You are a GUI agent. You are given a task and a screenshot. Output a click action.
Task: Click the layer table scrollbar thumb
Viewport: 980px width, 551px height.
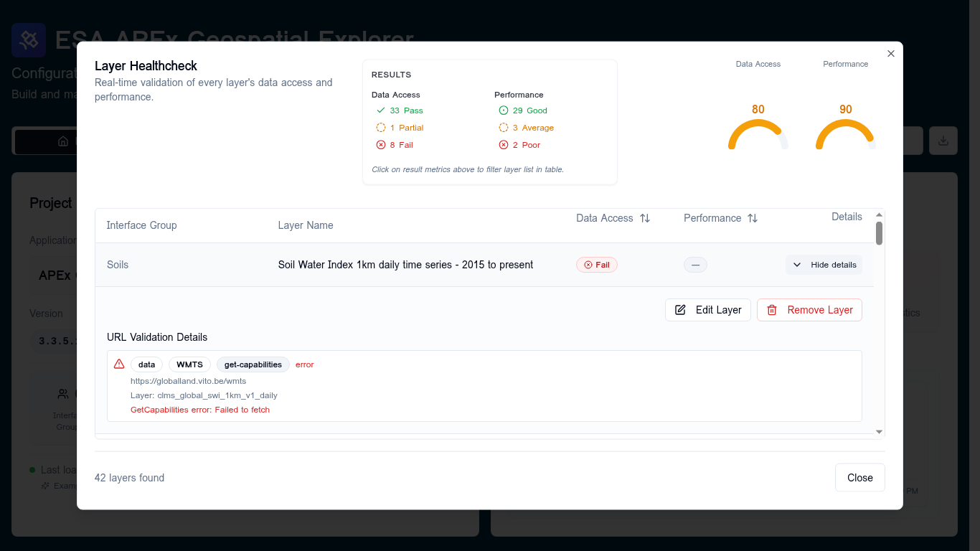(x=879, y=233)
